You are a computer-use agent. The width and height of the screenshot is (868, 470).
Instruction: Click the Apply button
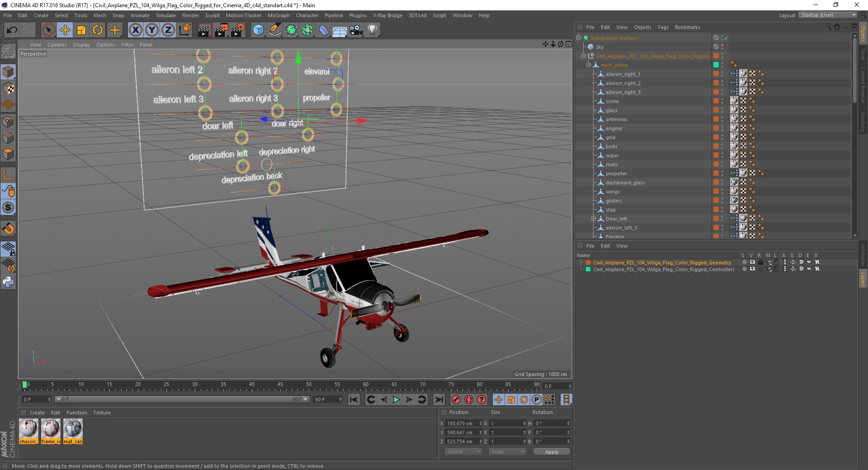click(x=552, y=451)
